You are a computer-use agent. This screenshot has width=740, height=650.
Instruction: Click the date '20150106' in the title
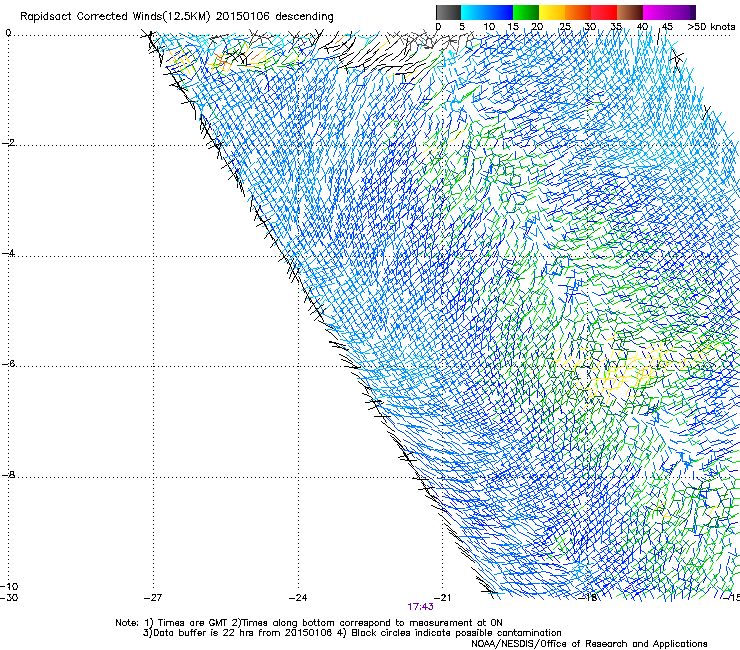(x=243, y=16)
